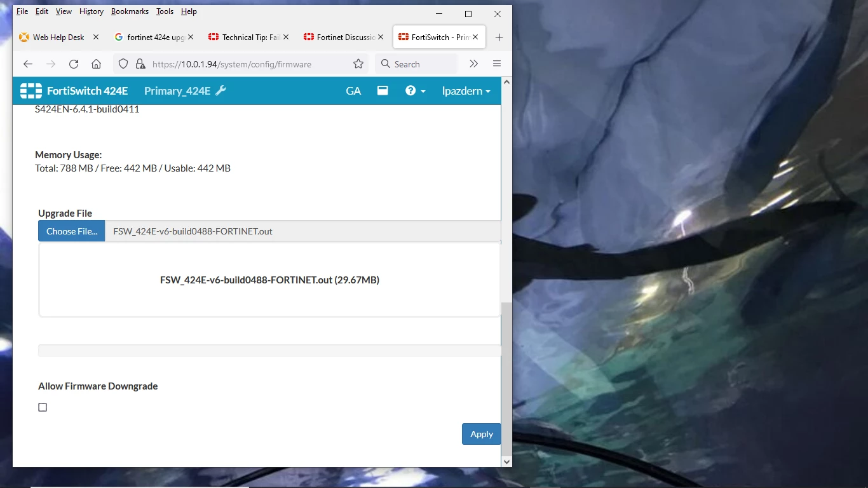Open the Help menu
Viewport: 868px width, 488px height.
[x=189, y=11]
